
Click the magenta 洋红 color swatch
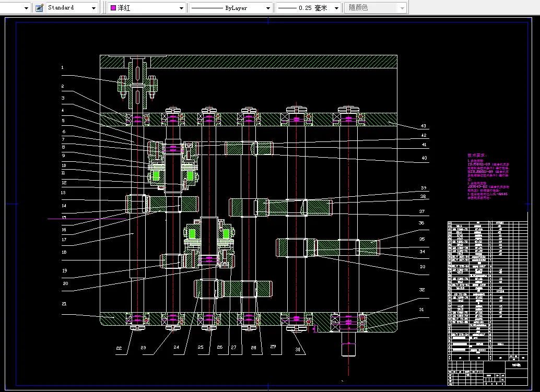112,8
